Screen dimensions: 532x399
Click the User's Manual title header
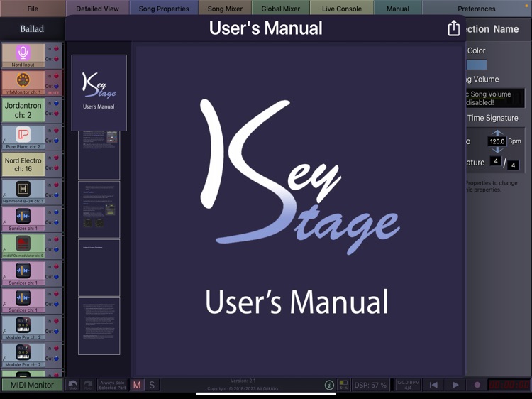[266, 28]
